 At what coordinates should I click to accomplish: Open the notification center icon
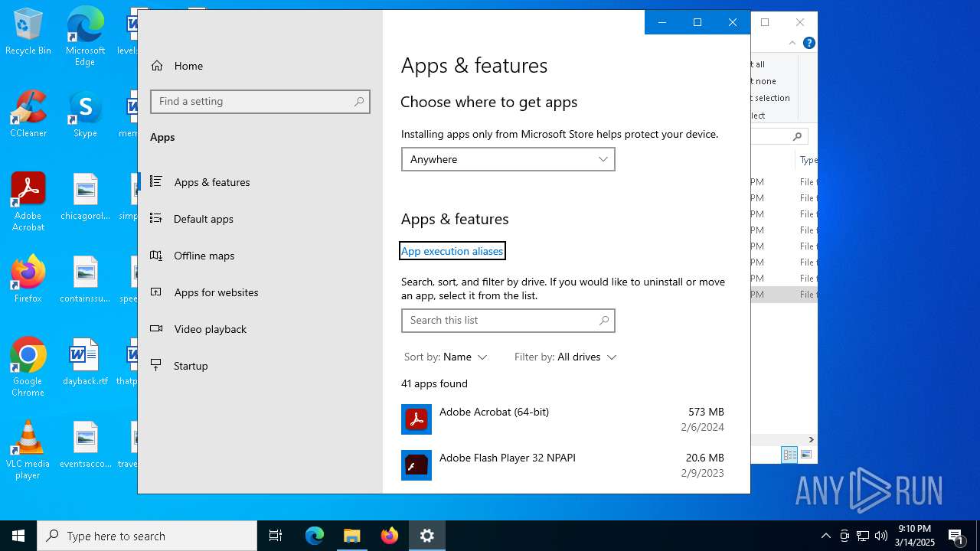(955, 536)
